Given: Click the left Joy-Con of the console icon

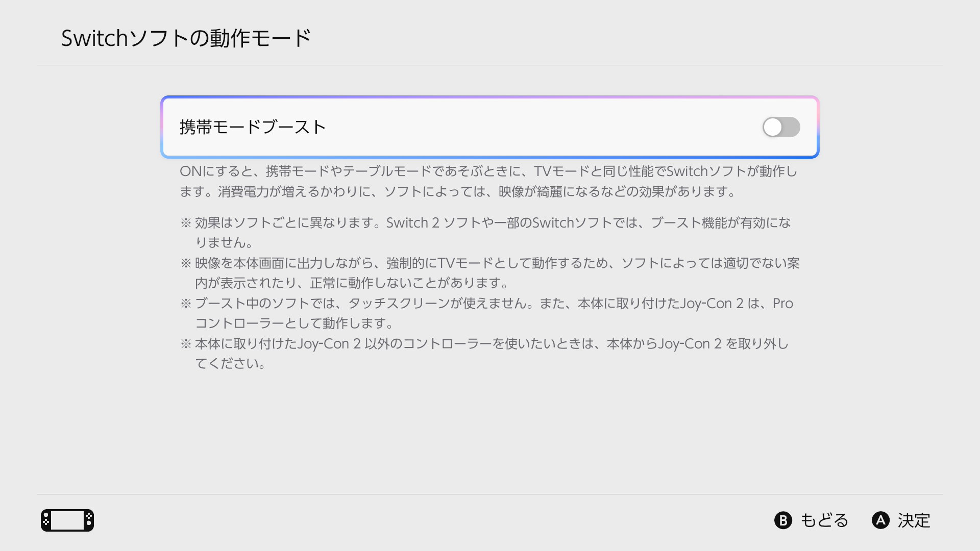Looking at the screenshot, I should (x=46, y=520).
